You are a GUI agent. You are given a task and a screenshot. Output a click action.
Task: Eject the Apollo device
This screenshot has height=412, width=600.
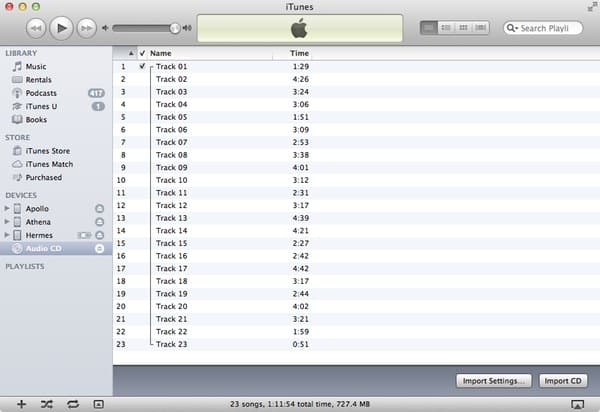(x=99, y=209)
